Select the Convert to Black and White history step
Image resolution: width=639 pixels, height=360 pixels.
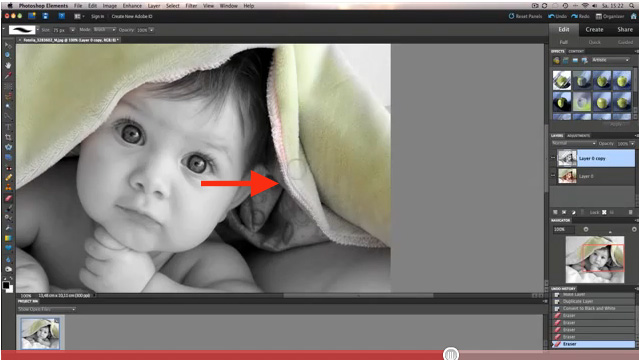(x=589, y=308)
